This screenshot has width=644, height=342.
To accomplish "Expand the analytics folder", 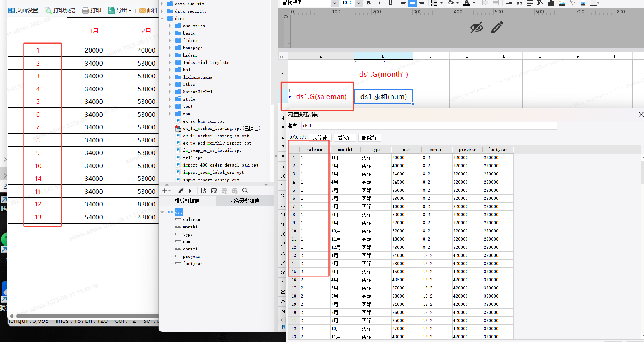I will pyautogui.click(x=170, y=26).
